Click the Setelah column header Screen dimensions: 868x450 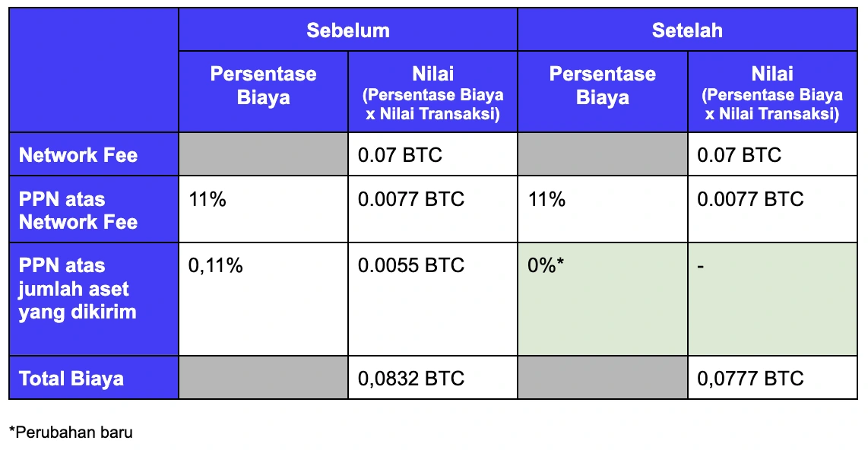687,30
